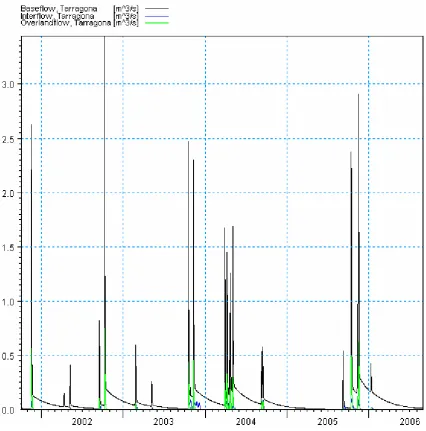Image resolution: width=426 pixels, height=431 pixels.
Task: Click the green Overlandflow legend line sample
Action: (x=157, y=23)
